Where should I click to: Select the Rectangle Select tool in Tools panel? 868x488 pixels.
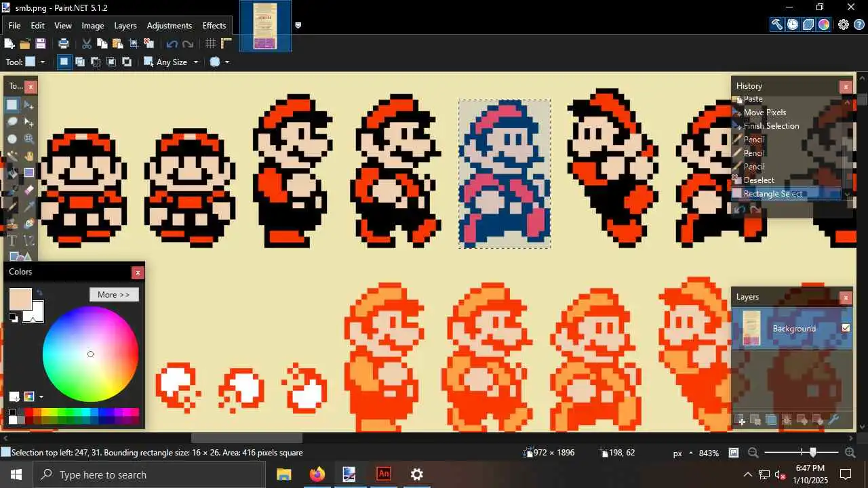click(12, 104)
